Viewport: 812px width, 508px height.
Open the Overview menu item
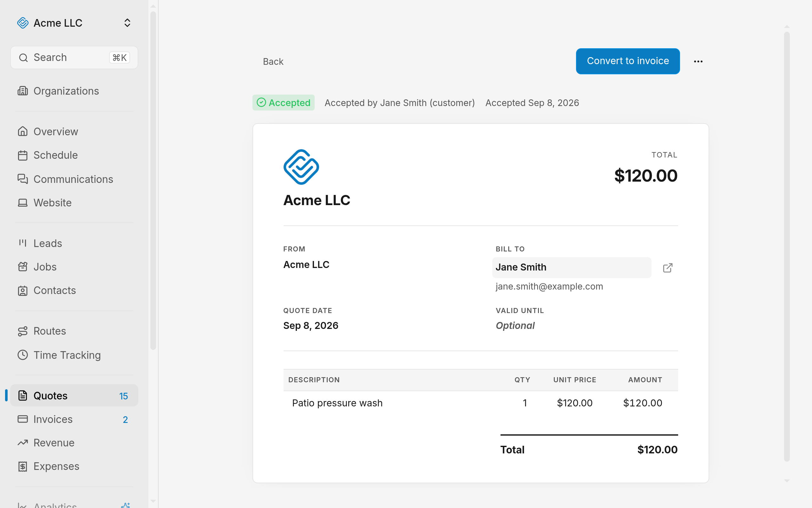click(x=74, y=131)
